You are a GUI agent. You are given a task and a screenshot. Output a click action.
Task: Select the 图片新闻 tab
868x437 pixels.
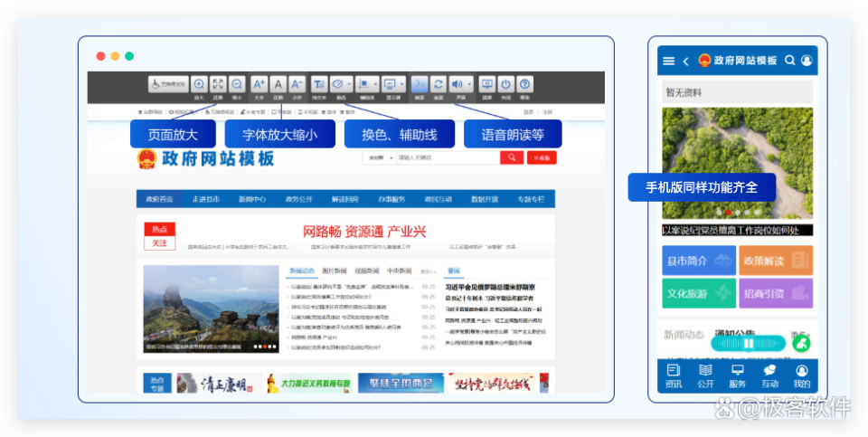(x=335, y=271)
